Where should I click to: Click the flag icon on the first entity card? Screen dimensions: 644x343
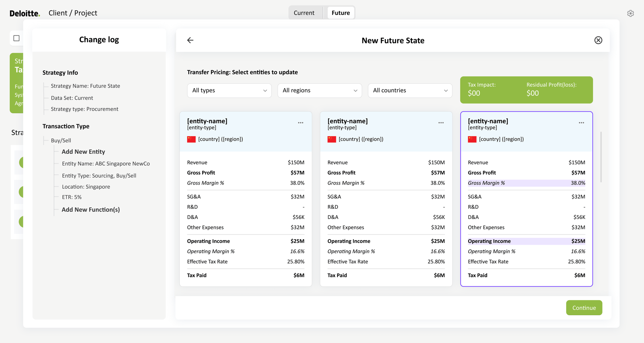(191, 139)
